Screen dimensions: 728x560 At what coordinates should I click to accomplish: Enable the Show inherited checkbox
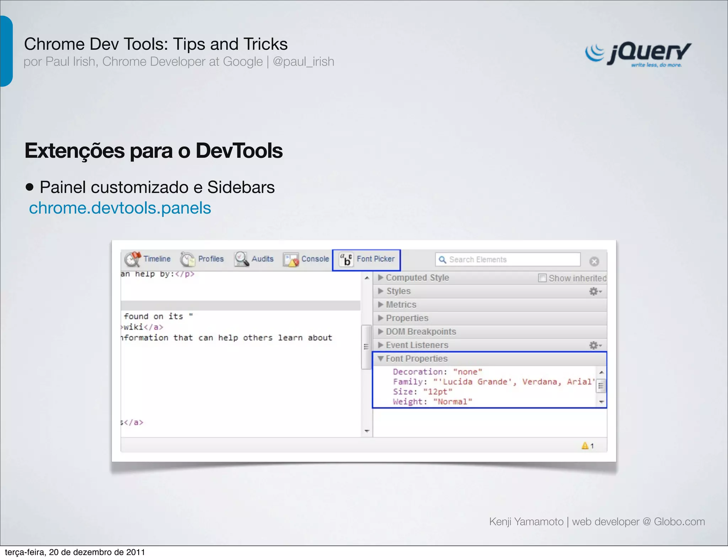(x=542, y=278)
